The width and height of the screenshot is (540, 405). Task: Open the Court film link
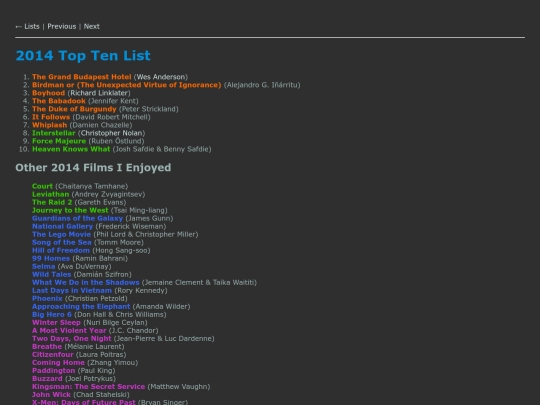click(42, 186)
